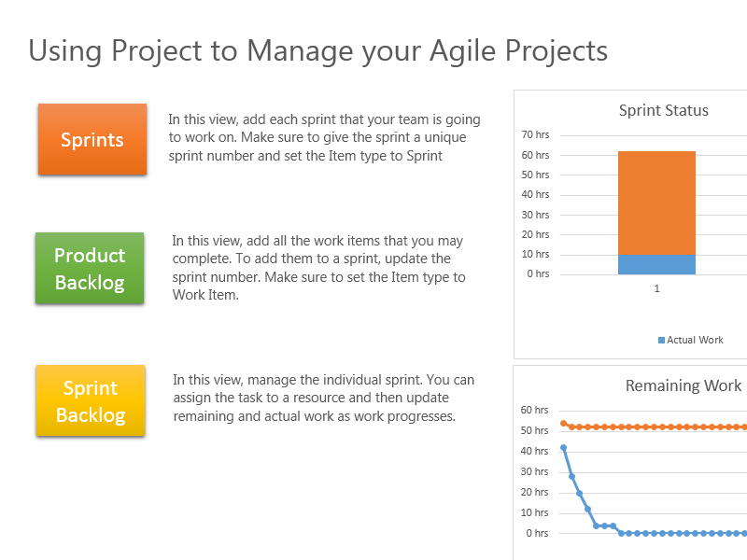Open the green Product Backlog button

pyautogui.click(x=90, y=269)
